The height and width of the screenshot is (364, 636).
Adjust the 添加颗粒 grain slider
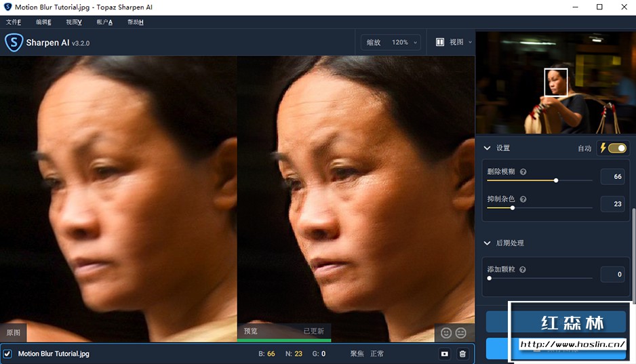540,278
